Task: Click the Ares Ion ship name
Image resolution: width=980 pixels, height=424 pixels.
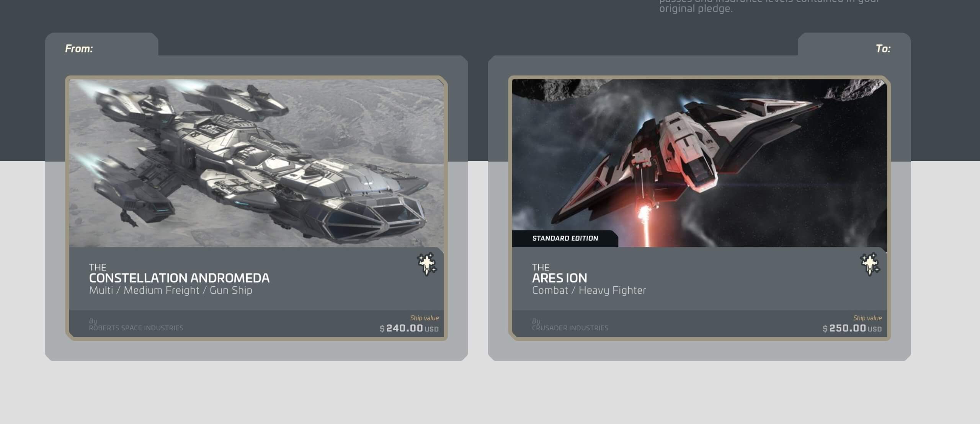Action: [559, 278]
